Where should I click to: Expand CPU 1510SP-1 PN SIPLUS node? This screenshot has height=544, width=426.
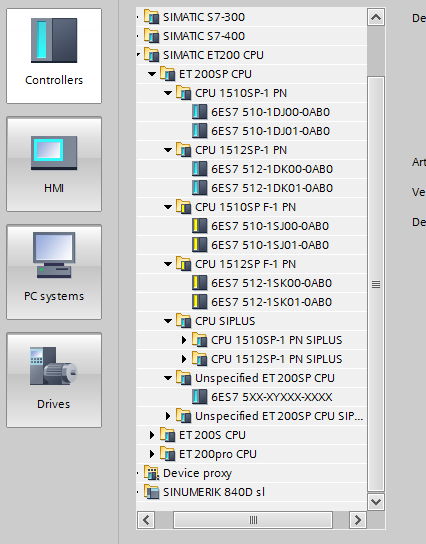184,340
